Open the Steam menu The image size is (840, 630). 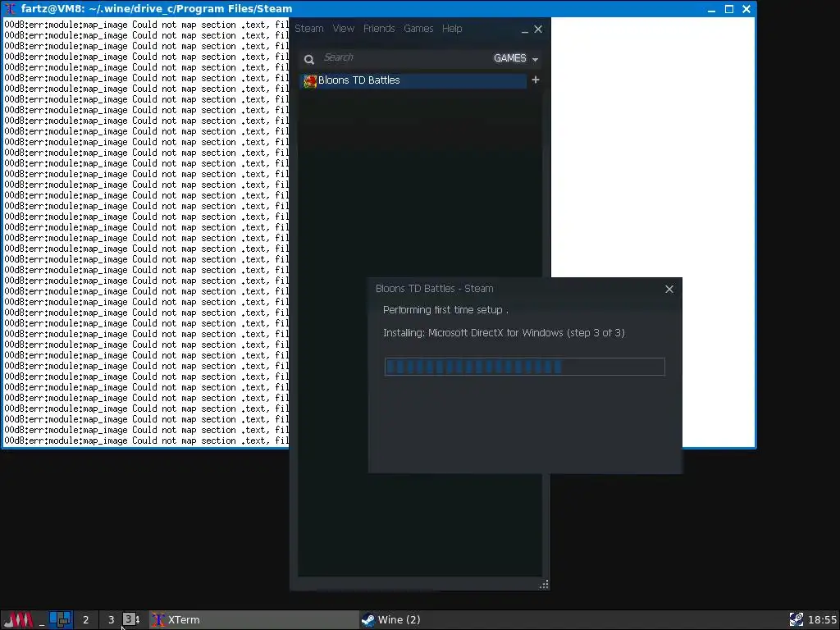tap(309, 29)
